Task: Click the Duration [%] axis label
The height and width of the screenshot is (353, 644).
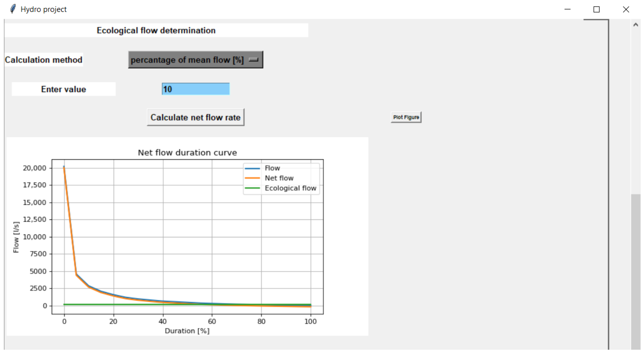Action: [187, 331]
